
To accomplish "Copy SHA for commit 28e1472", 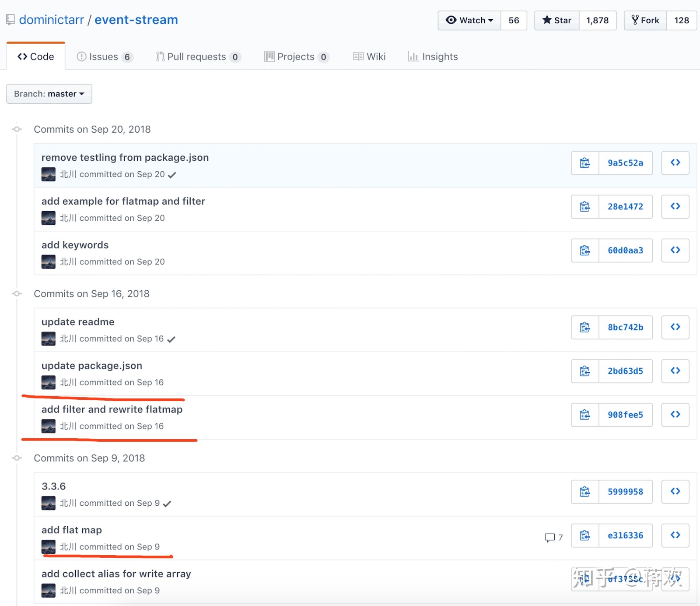I will pyautogui.click(x=585, y=207).
